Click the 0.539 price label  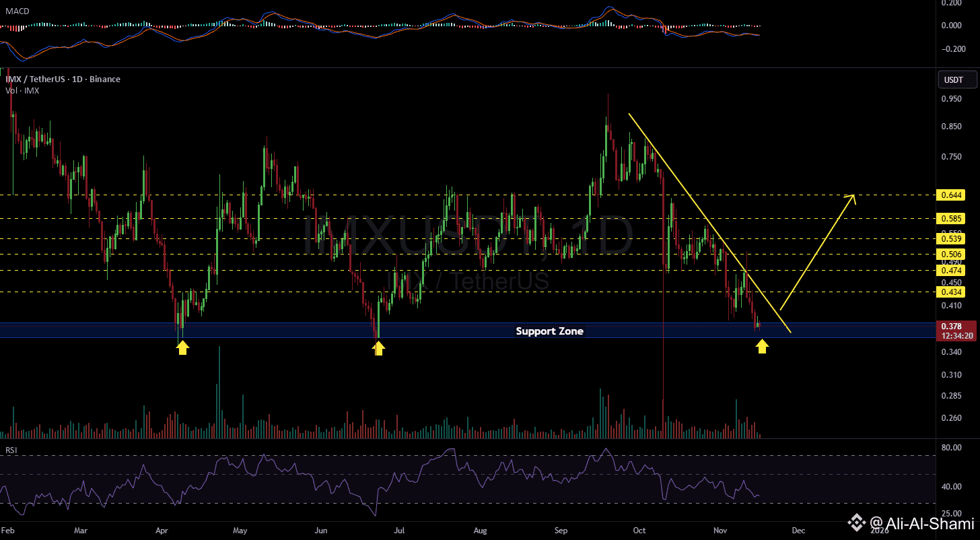pyautogui.click(x=951, y=238)
